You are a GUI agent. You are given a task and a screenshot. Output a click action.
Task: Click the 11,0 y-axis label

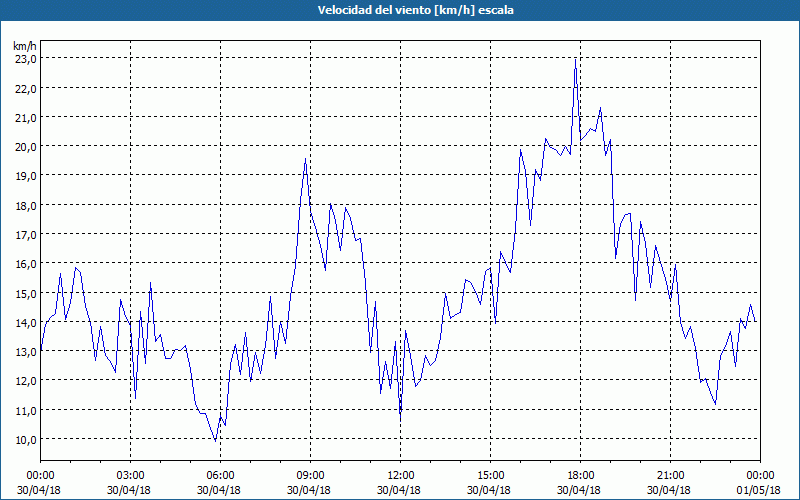[x=25, y=410]
